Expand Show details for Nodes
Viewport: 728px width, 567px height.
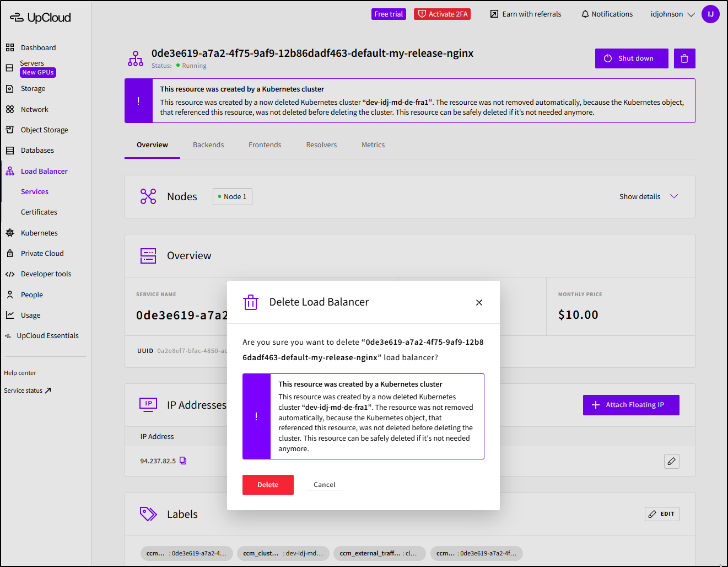click(648, 196)
